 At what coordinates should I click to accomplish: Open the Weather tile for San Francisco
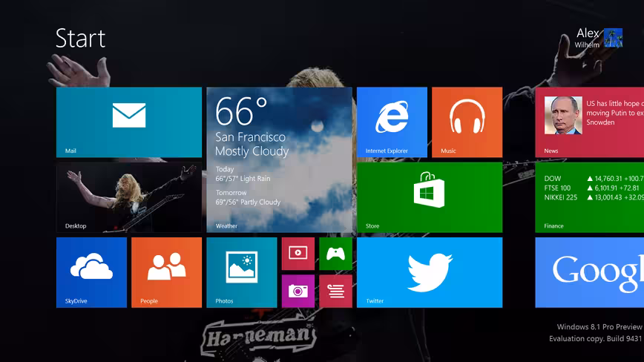(x=279, y=159)
